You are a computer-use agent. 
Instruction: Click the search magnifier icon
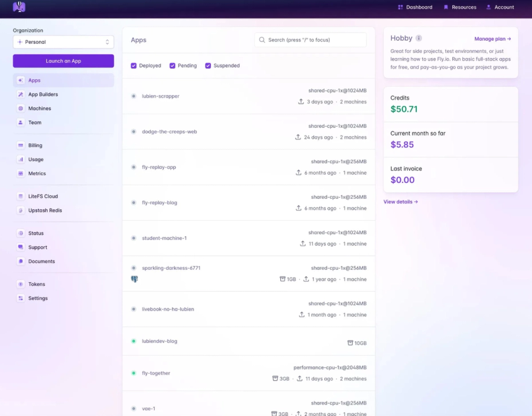point(262,40)
